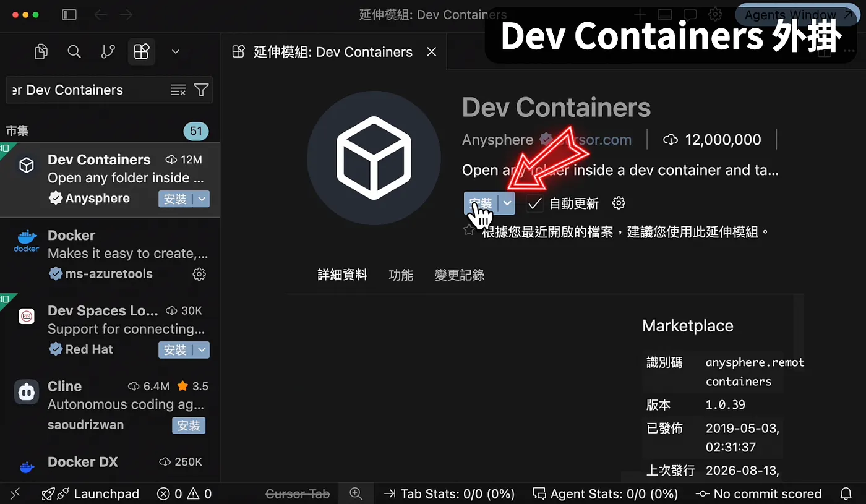
Task: Open Anysphere publisher link
Action: pos(497,140)
